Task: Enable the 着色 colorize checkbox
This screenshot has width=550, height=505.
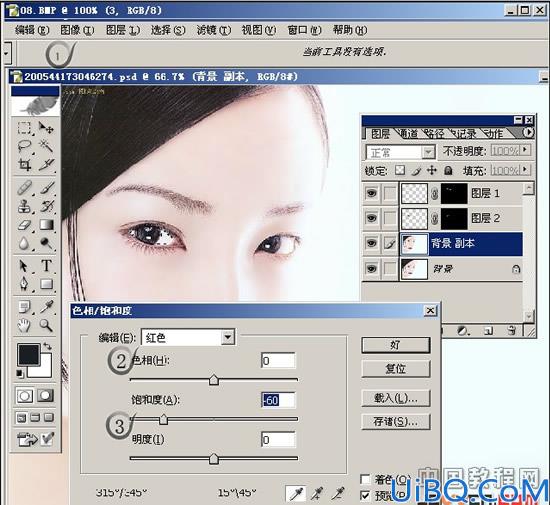Action: pos(365,479)
